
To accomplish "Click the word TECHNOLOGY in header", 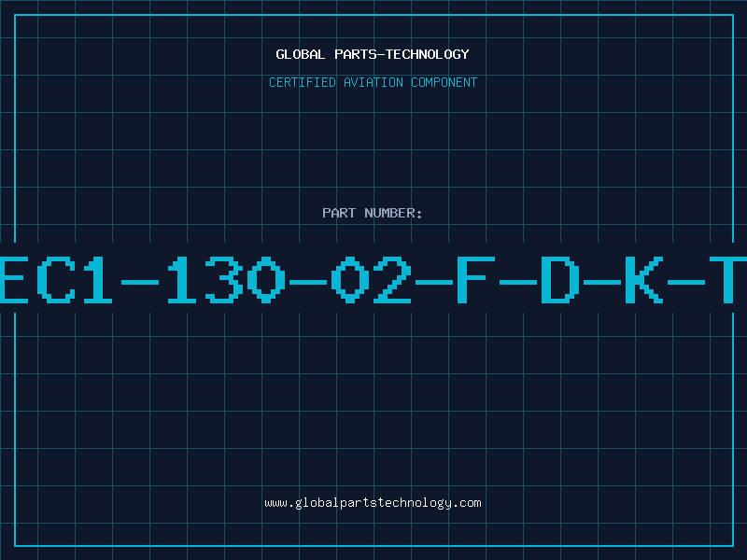I will [x=428, y=54].
